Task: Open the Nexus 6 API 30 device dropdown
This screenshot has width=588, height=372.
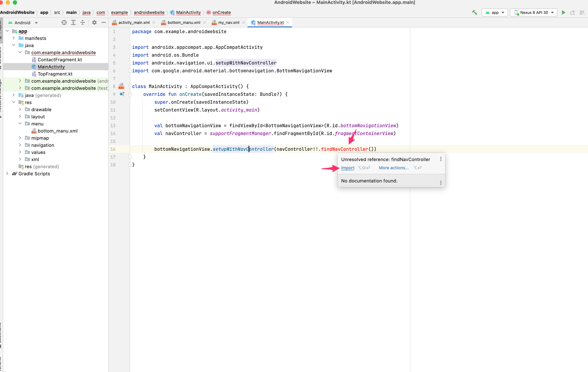Action: [x=534, y=12]
